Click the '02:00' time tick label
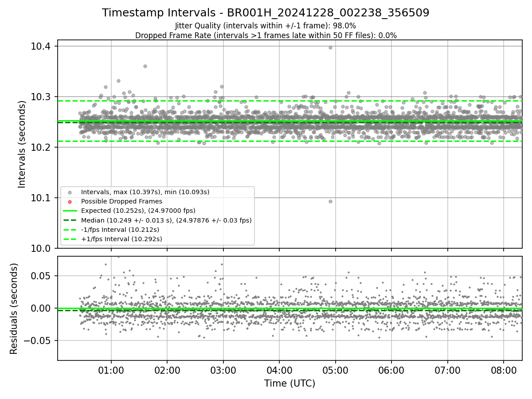Screen dimensions: 532x399 [x=167, y=370]
